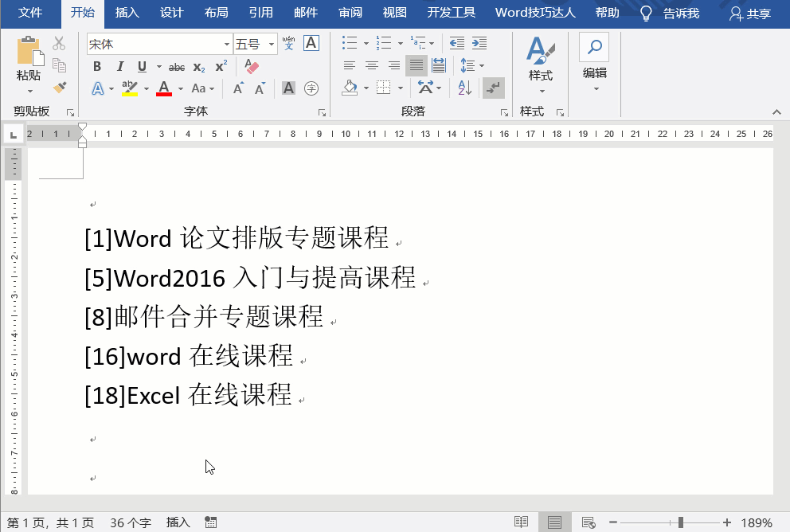Zoom in with the plus button
This screenshot has width=790, height=532.
coord(726,522)
